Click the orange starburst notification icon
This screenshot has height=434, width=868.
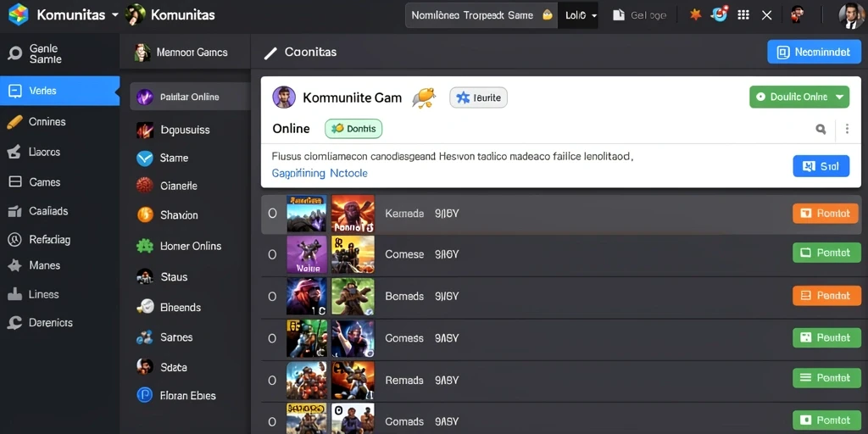tap(695, 15)
